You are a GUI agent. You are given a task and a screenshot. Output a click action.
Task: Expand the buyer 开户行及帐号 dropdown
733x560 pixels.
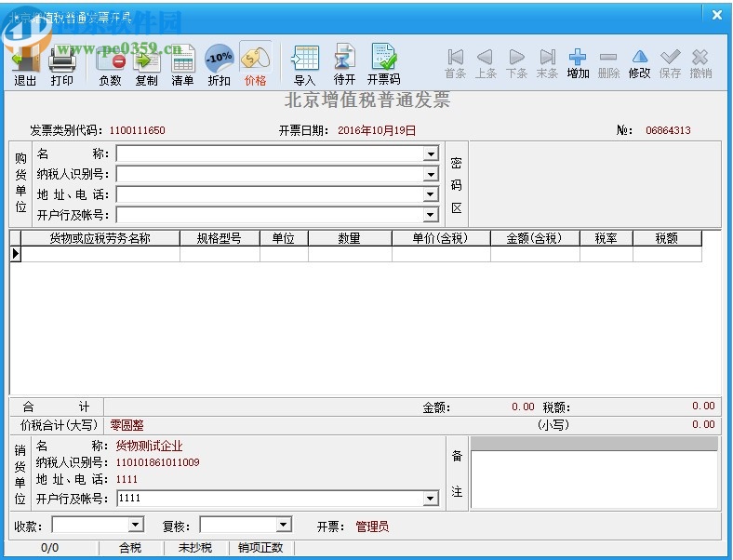pos(430,215)
